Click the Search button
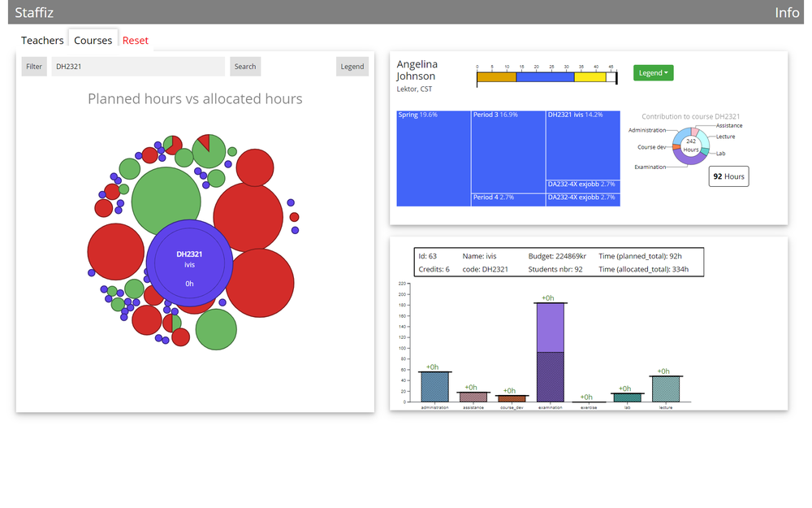 pos(245,67)
